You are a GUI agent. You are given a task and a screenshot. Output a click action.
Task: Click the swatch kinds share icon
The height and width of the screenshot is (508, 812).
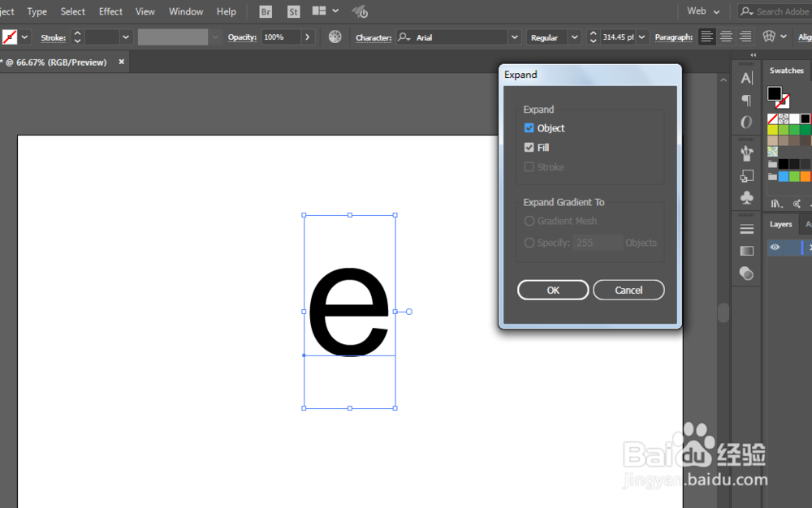point(797,204)
